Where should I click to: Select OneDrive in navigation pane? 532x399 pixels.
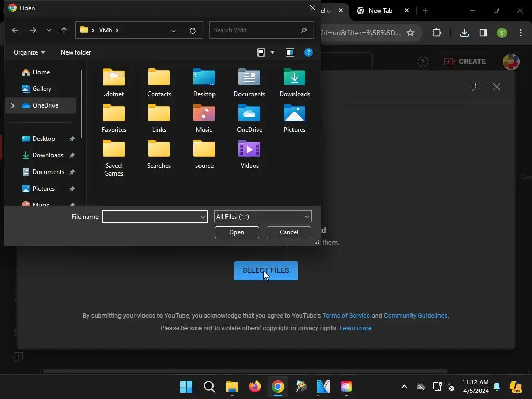click(41, 105)
